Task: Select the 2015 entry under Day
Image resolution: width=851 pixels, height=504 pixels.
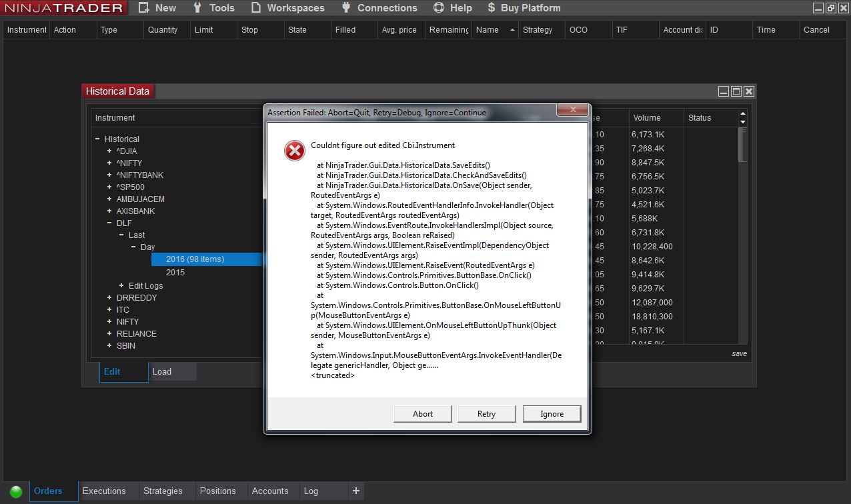Action: tap(175, 273)
